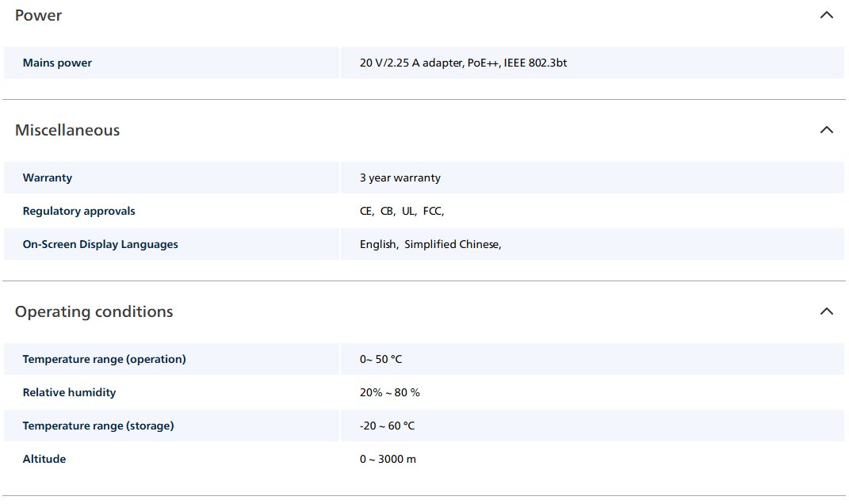Select the Regulatory approvals label
This screenshot has height=504, width=849.
click(x=79, y=211)
